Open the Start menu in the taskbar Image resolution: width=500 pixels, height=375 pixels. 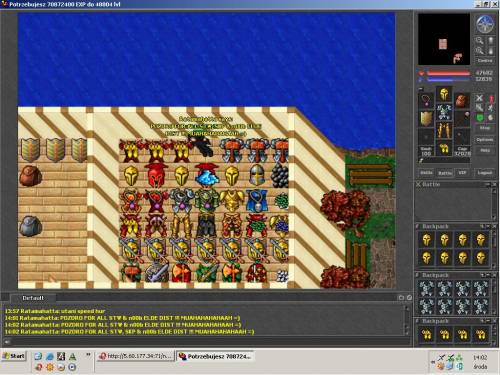pyautogui.click(x=14, y=356)
